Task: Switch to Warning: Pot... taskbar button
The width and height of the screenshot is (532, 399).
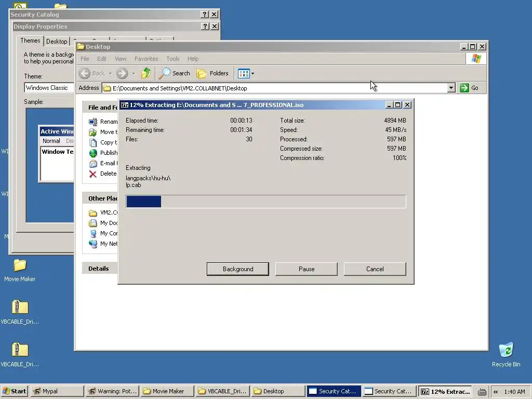Action: click(112, 391)
